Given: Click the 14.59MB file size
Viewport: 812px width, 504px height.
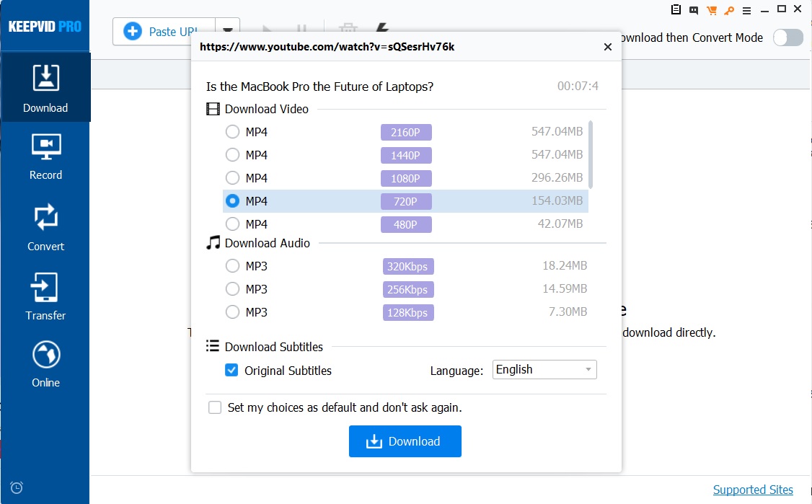Looking at the screenshot, I should click(565, 288).
